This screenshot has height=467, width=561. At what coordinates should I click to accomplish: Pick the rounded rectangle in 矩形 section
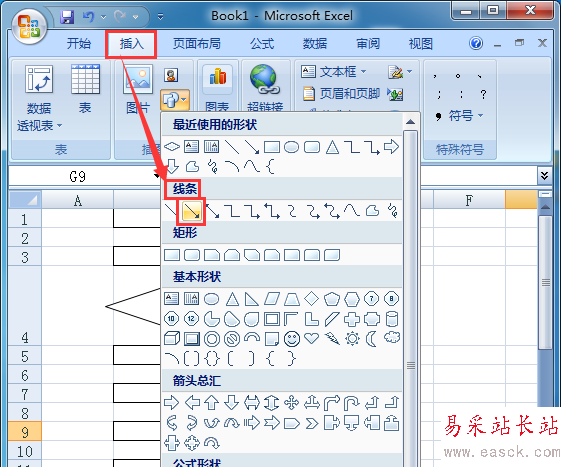coord(192,255)
